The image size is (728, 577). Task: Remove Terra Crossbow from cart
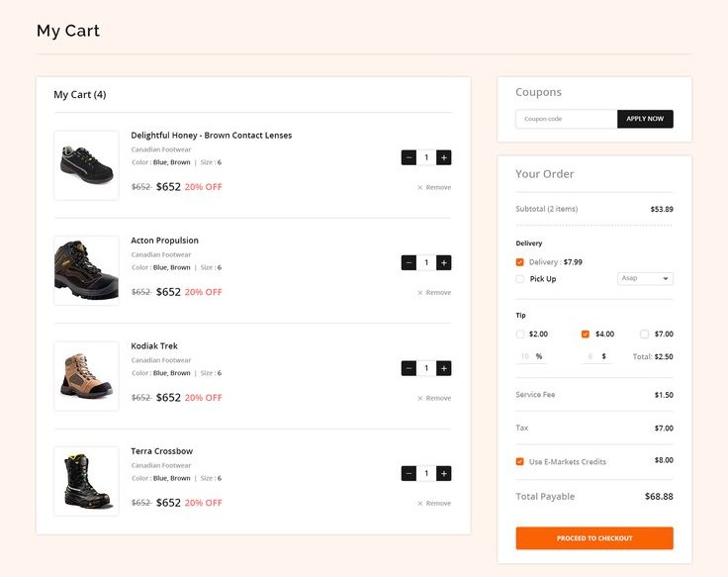coord(434,504)
